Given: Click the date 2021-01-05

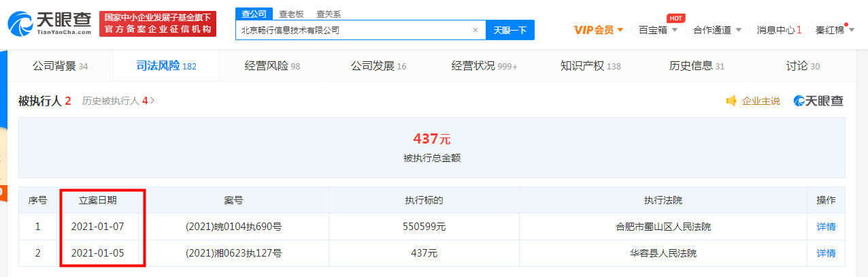Looking at the screenshot, I should click(x=97, y=253).
